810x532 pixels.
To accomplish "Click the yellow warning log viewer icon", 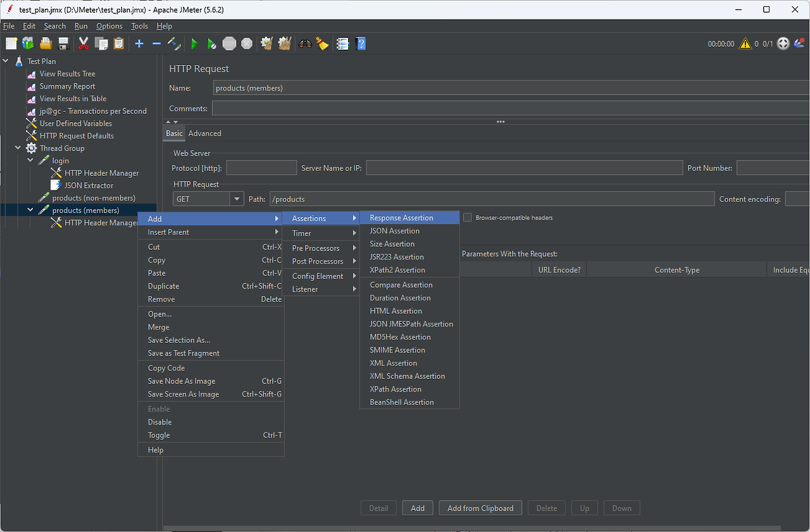I will click(745, 44).
